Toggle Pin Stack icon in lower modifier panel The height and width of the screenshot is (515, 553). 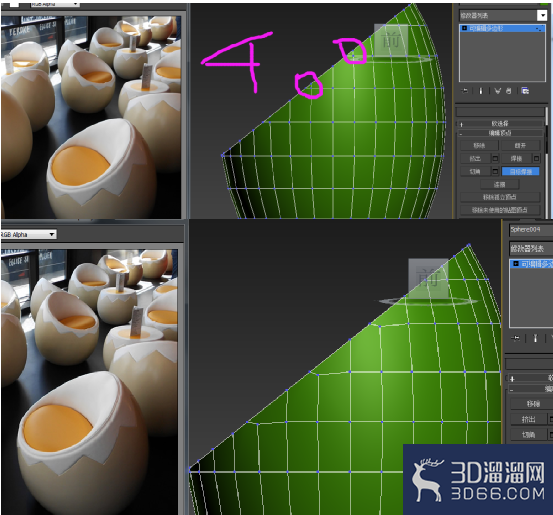[516, 339]
